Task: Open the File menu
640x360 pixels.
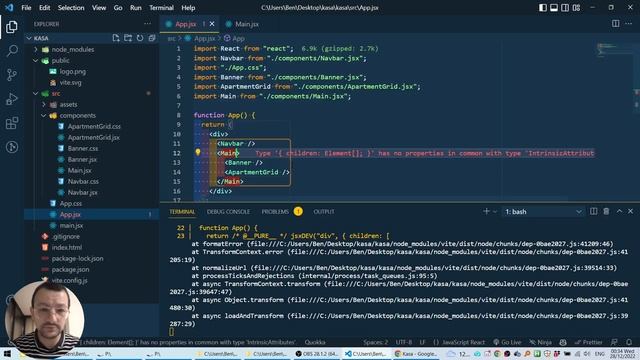Action: click(x=26, y=7)
